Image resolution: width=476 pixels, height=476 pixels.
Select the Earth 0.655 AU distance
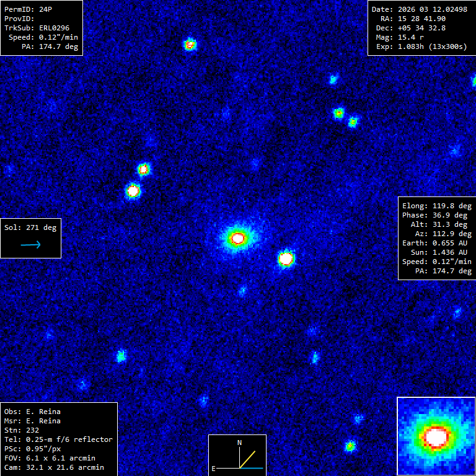[x=434, y=243]
